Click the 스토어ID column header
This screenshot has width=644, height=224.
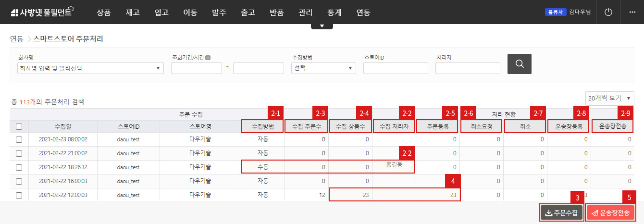pyautogui.click(x=128, y=127)
